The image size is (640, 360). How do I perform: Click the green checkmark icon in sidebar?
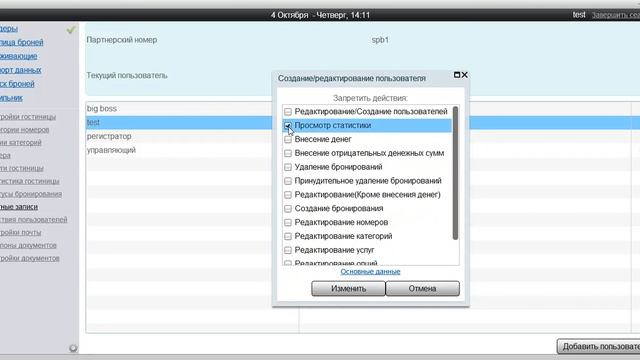pos(71,29)
